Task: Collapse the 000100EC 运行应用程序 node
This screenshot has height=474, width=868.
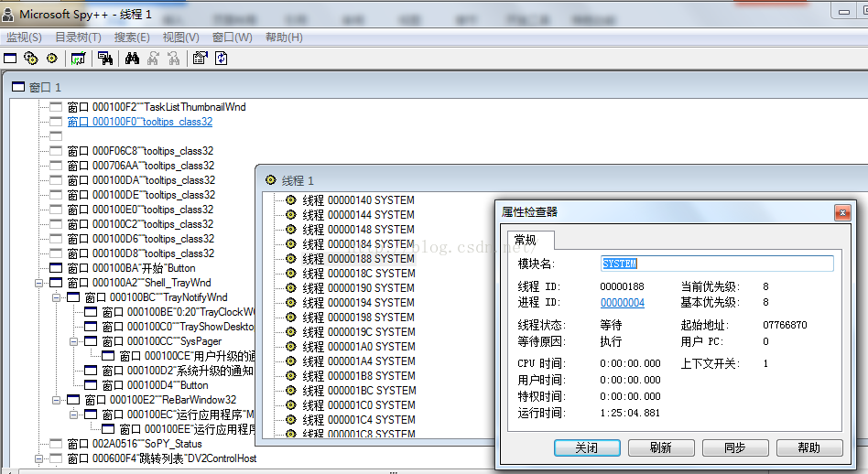Action: click(73, 415)
